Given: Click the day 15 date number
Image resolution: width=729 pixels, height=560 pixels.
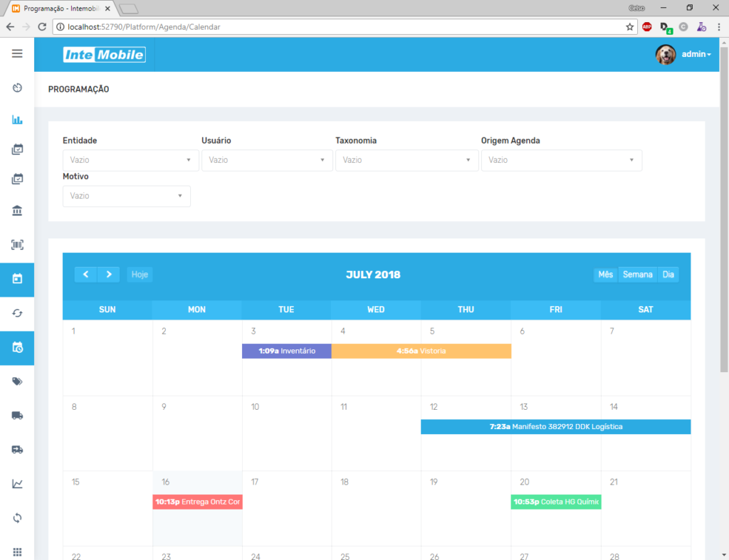Looking at the screenshot, I should click(x=75, y=482).
